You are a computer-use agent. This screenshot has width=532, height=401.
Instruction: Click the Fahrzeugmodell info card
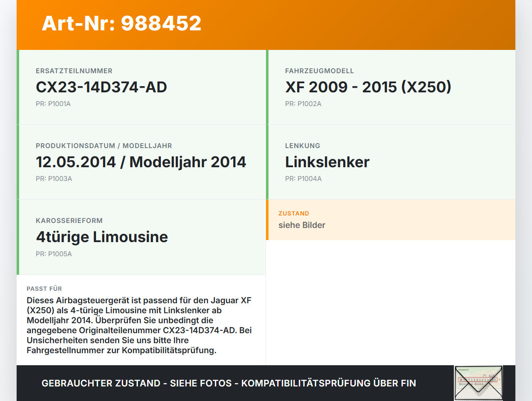tap(391, 87)
